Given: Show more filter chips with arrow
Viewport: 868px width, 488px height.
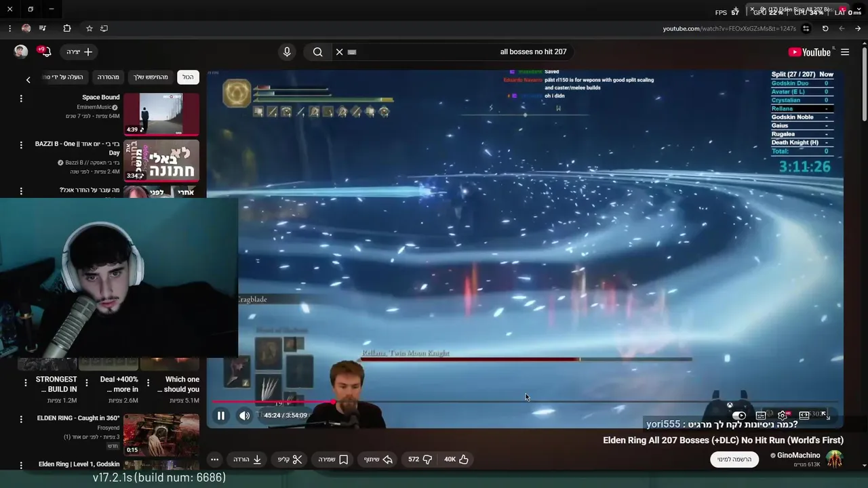Looking at the screenshot, I should 28,80.
